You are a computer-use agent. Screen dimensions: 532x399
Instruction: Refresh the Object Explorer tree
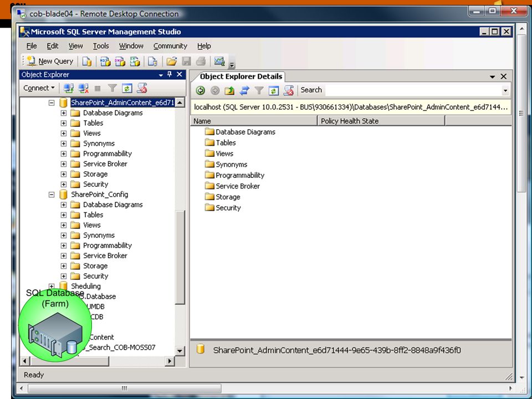pyautogui.click(x=127, y=89)
